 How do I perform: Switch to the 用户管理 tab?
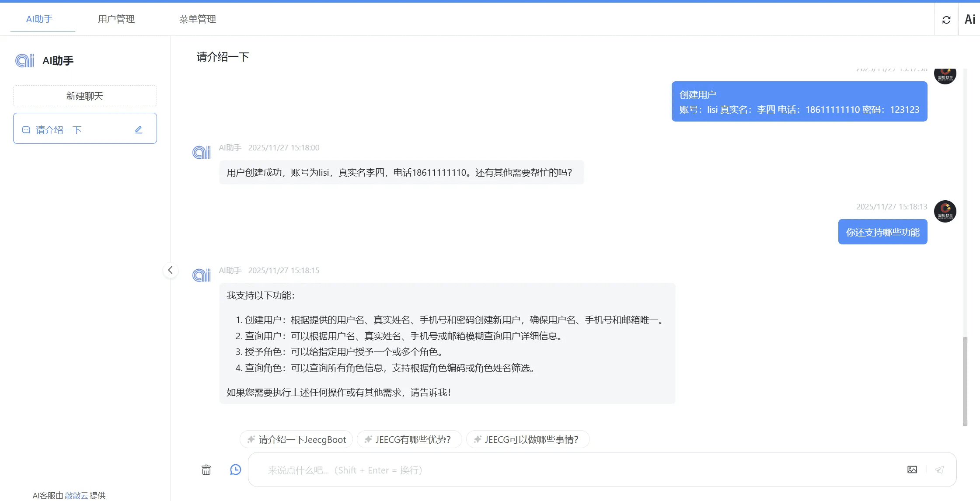[116, 19]
